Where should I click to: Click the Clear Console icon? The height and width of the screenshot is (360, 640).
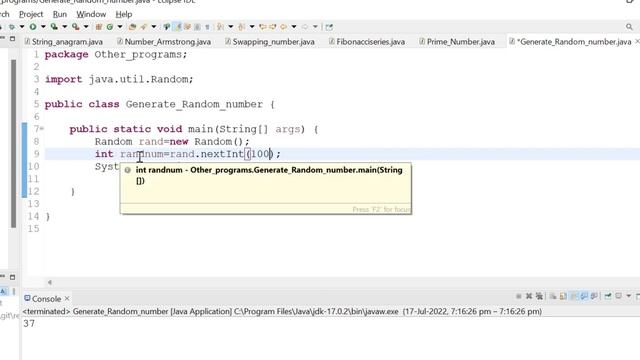coord(553,296)
